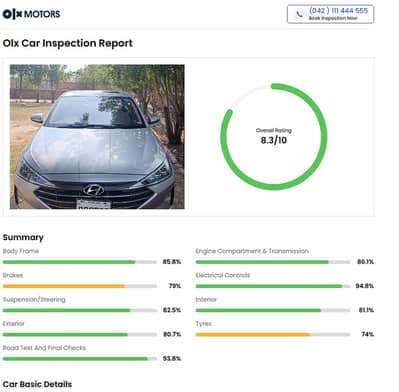This screenshot has width=399, height=392.
Task: Click the 74% Tyres value
Action: pyautogui.click(x=367, y=334)
